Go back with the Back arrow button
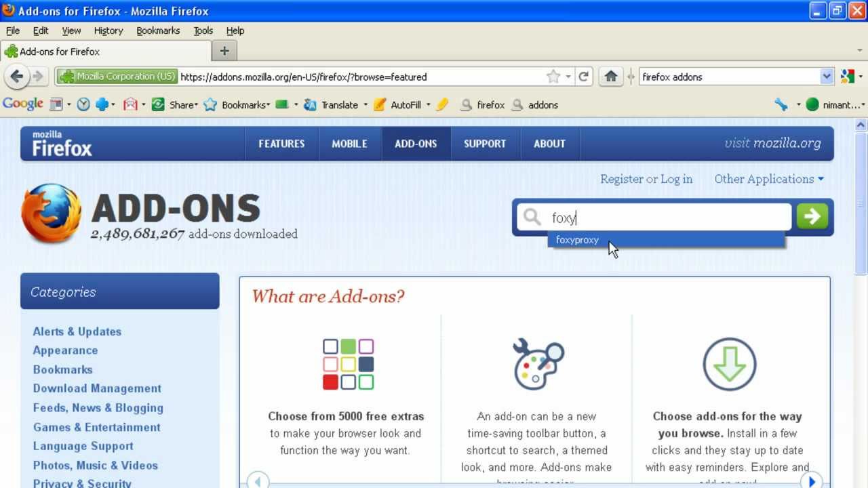The image size is (868, 488). tap(17, 77)
